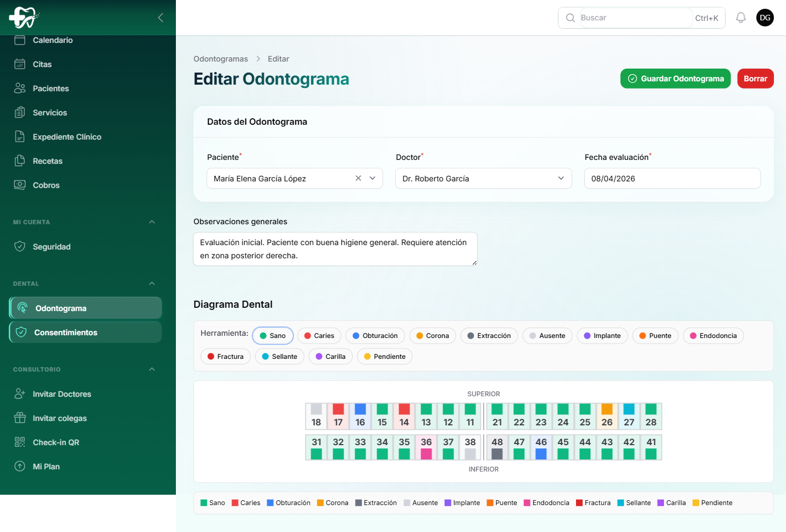Select the Pendiente tool

pyautogui.click(x=385, y=357)
